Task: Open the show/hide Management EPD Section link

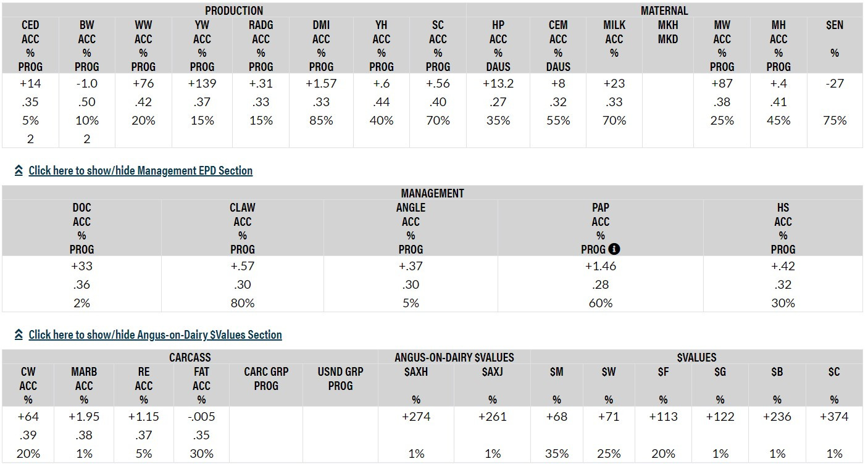Action: click(140, 171)
